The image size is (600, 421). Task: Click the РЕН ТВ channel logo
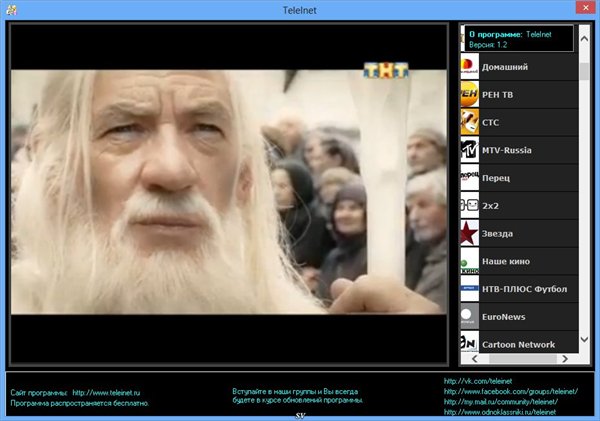pyautogui.click(x=470, y=94)
